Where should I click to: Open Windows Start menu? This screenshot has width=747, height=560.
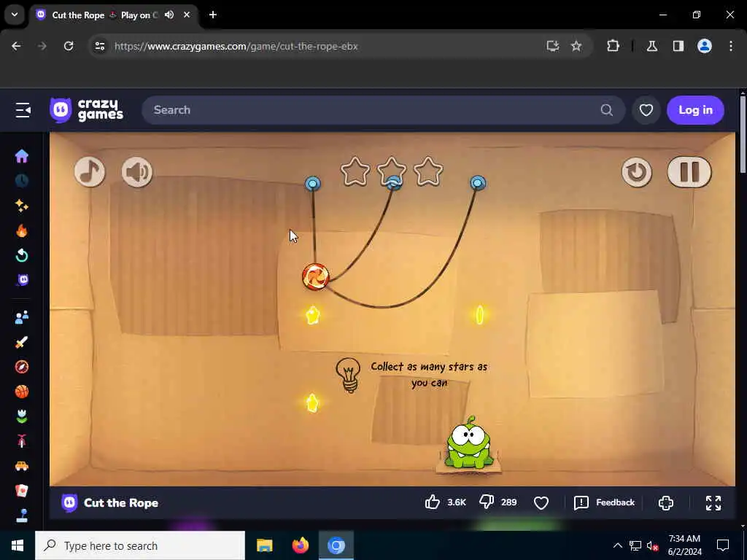[18, 545]
